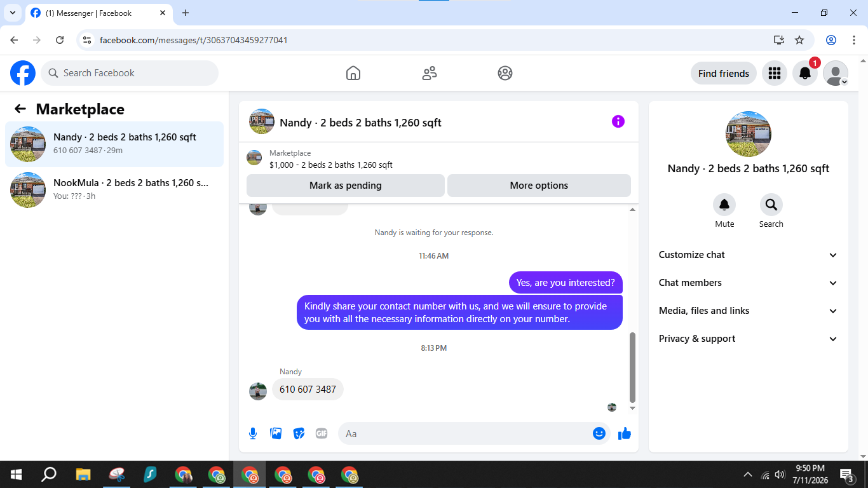Open Windows notification center icon
The height and width of the screenshot is (488, 868).
coord(848,475)
